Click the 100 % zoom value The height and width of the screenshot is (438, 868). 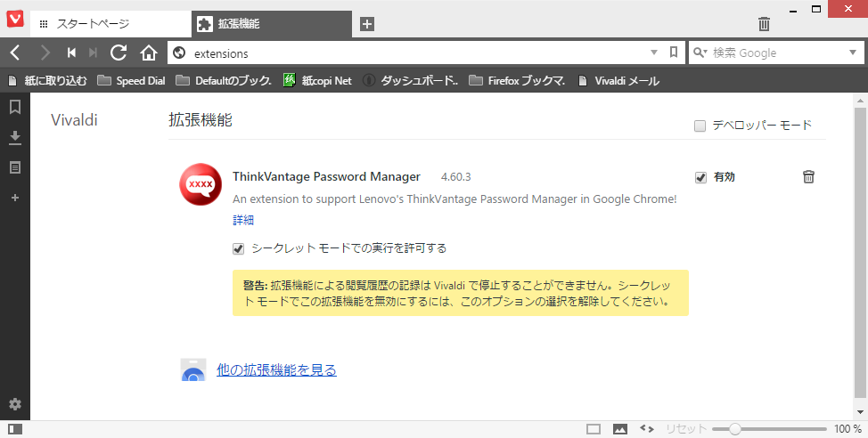click(848, 429)
